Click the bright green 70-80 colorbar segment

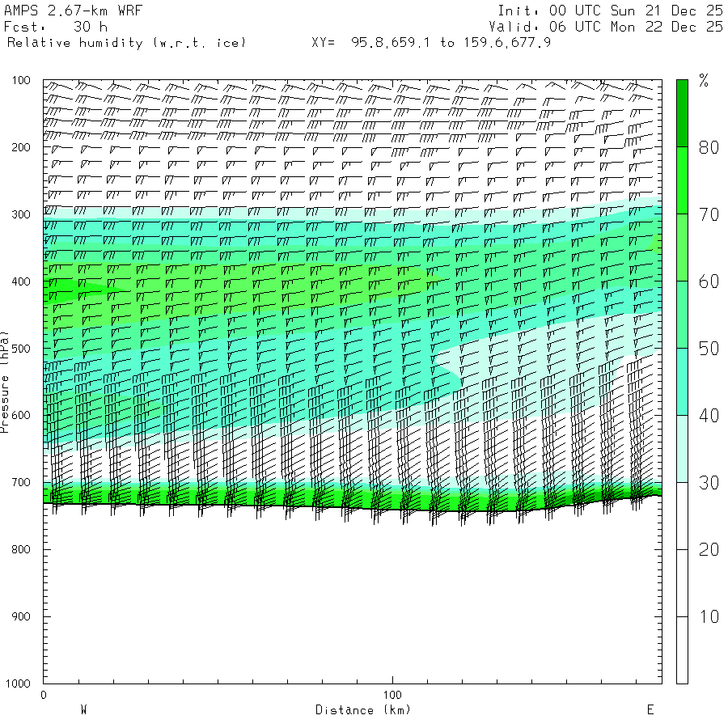click(682, 180)
